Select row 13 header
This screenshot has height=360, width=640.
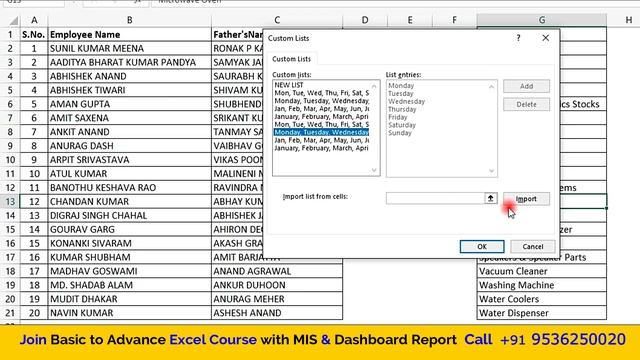10,202
